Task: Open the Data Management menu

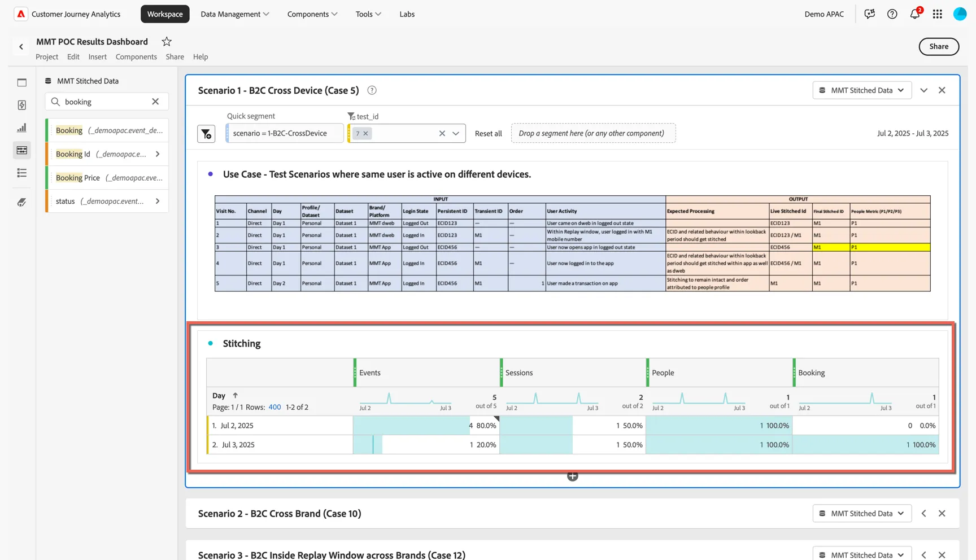Action: 234,14
